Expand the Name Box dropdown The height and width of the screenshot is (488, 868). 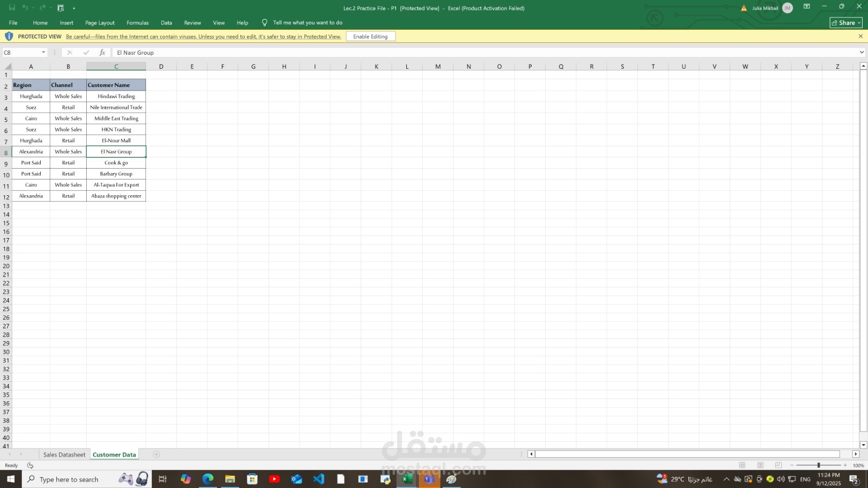coord(43,53)
